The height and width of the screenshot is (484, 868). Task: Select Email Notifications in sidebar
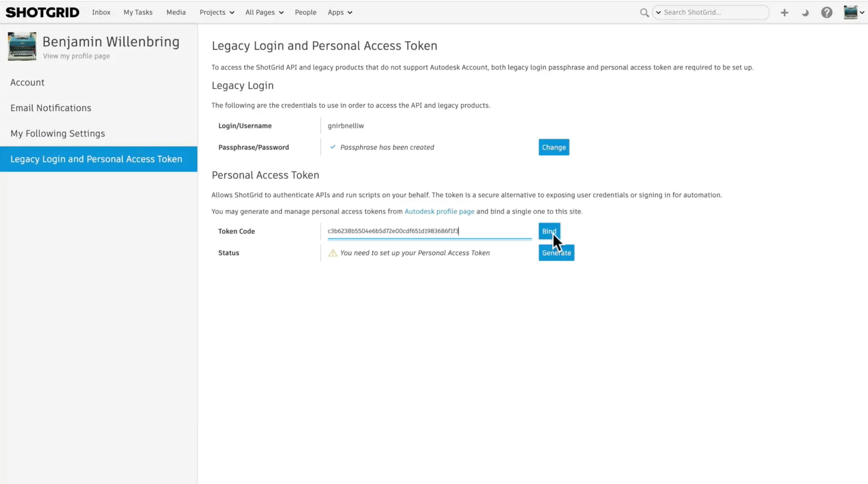99,108
